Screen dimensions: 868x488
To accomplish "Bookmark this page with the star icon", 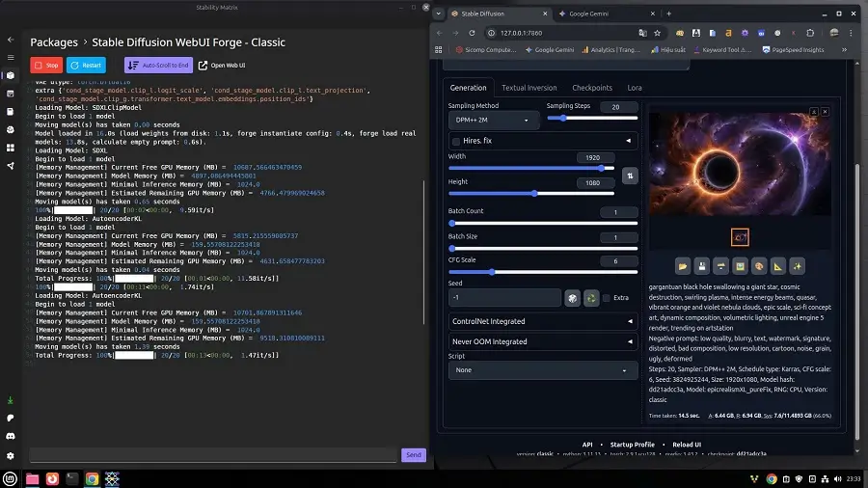I will point(657,33).
